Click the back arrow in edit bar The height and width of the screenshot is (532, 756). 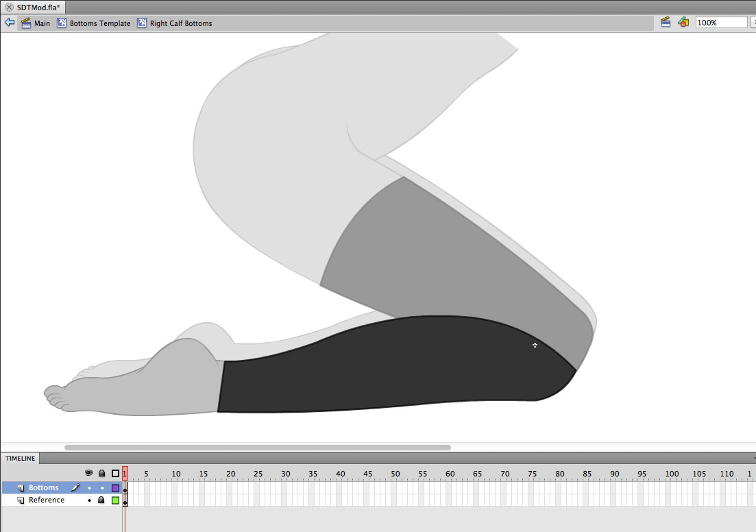tap(9, 23)
